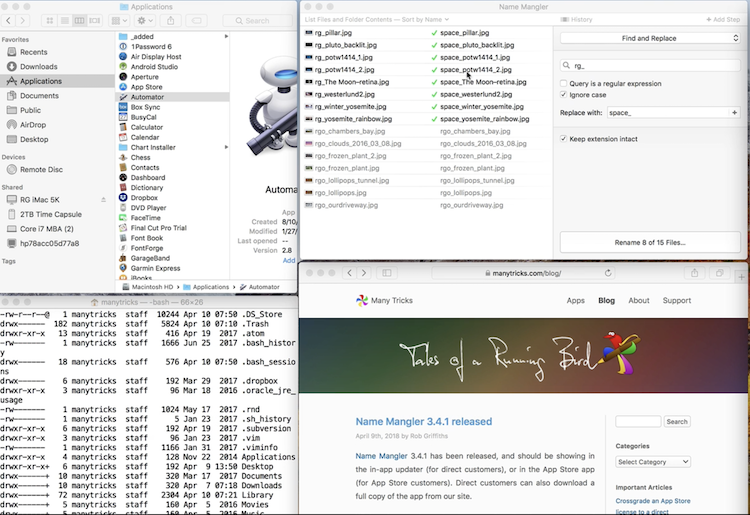Click Add Step in Name Mangler

(x=723, y=20)
